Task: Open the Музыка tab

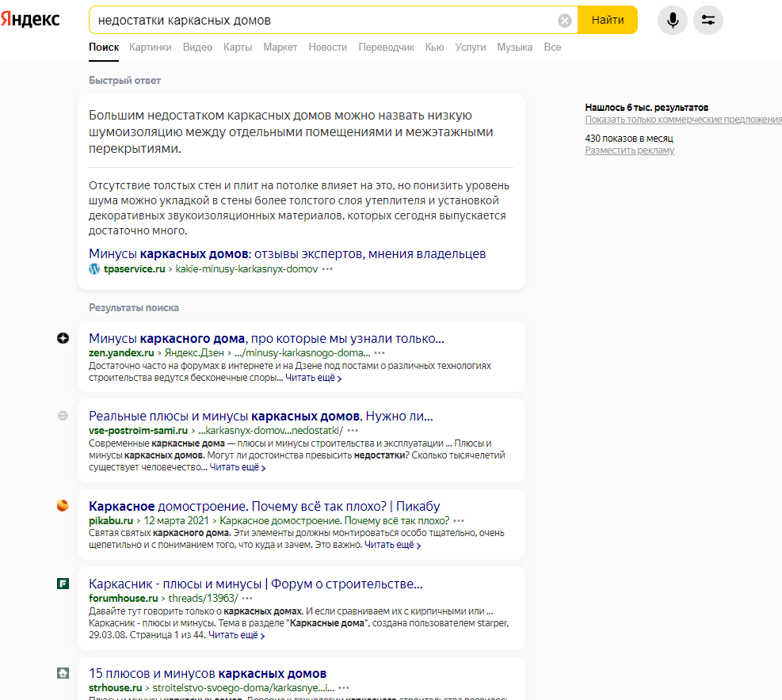Action: tap(515, 47)
